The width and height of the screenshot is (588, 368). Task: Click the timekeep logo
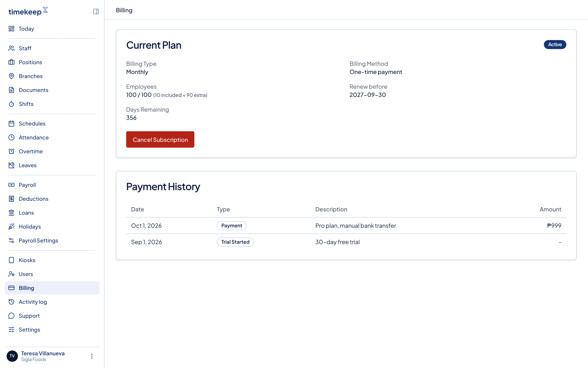(x=28, y=11)
